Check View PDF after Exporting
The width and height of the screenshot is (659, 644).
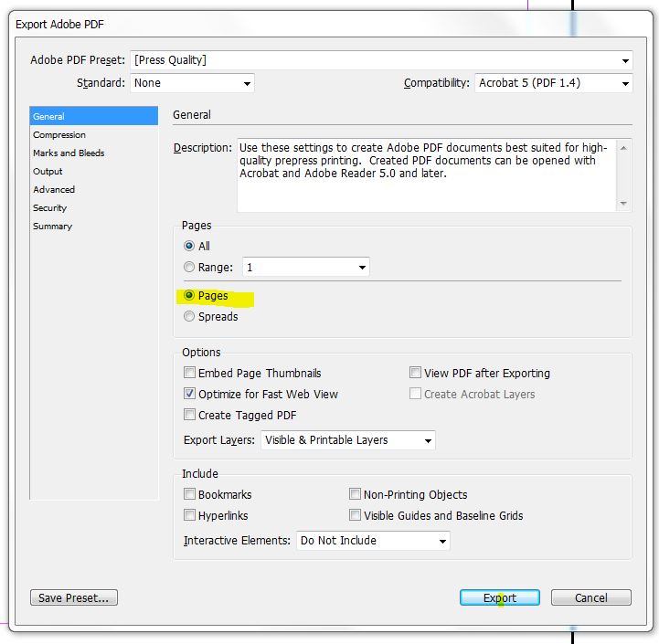(x=415, y=373)
